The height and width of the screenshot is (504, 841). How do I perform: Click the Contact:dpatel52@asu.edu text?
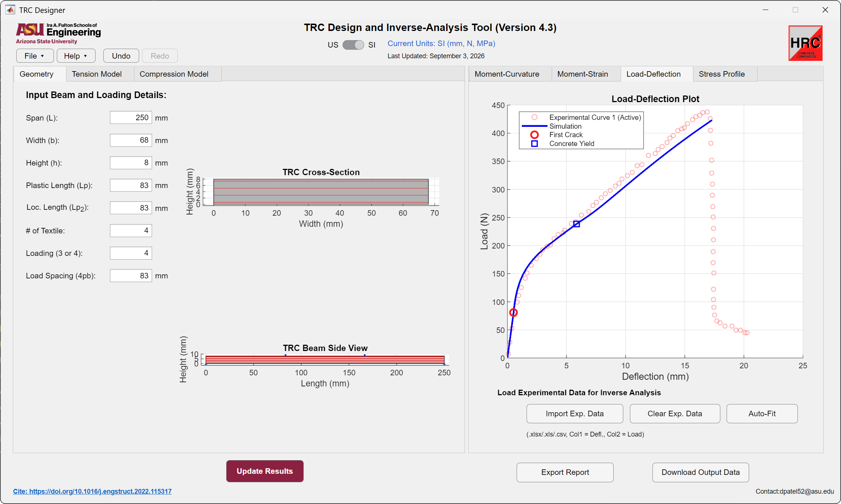coord(795,491)
